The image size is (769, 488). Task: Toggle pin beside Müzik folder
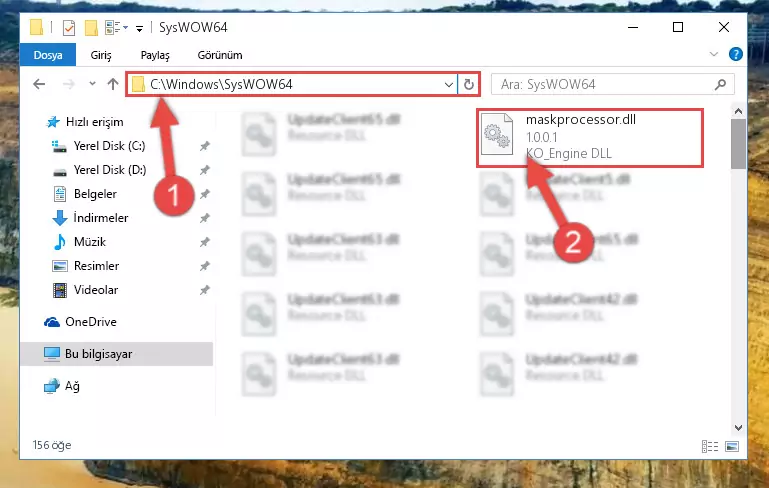click(205, 242)
